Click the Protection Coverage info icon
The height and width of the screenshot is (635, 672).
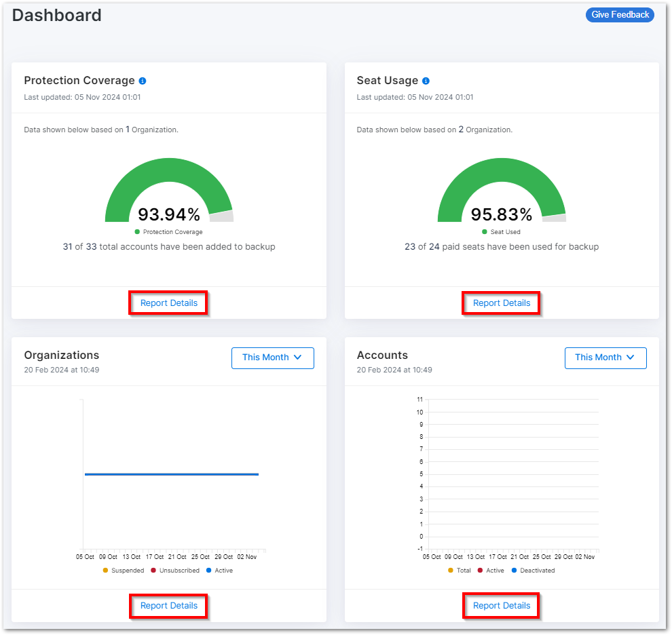pos(142,80)
